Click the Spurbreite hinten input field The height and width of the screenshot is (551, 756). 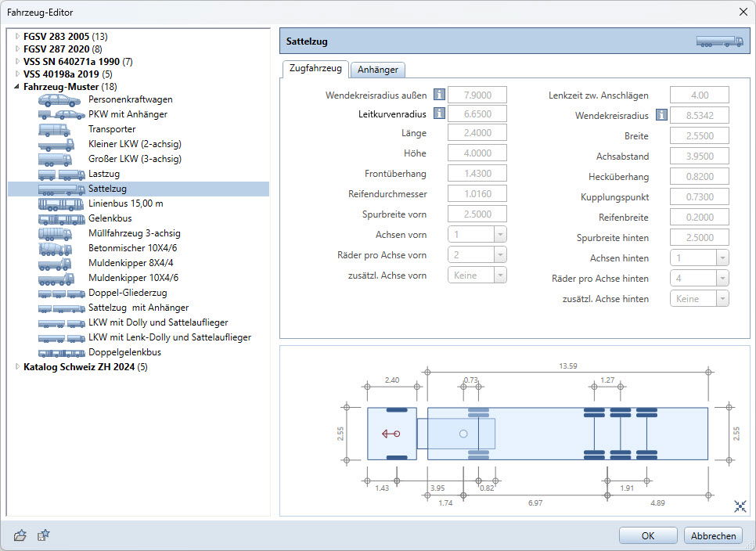coord(700,237)
